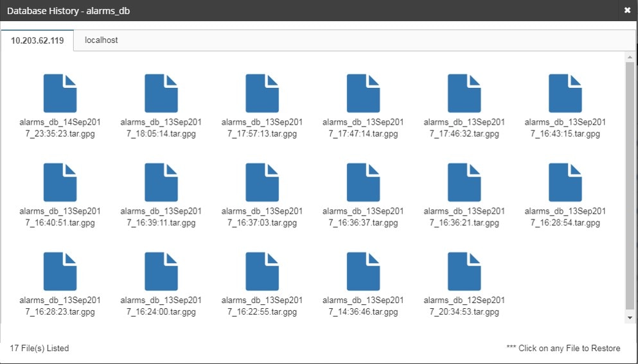638x364 pixels.
Task: Click file icon for 13Sep2017_16:43:15 backup
Action: [565, 93]
